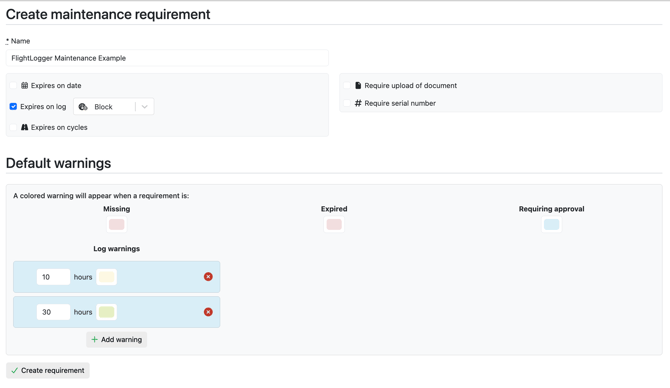Click the Expires on log label

point(43,106)
